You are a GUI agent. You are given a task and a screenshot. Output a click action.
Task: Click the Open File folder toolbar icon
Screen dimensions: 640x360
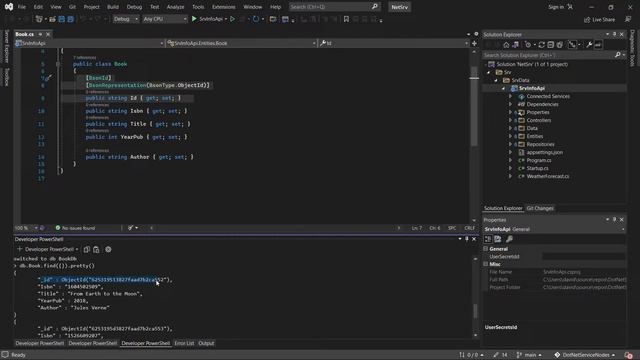[52, 19]
